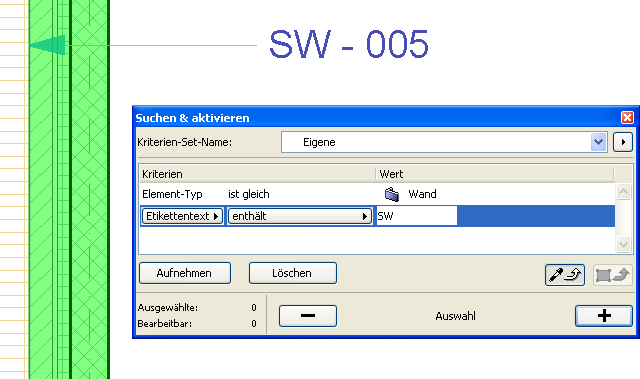This screenshot has width=640, height=379.
Task: Click the Ausgewählte count label
Action: click(x=168, y=308)
